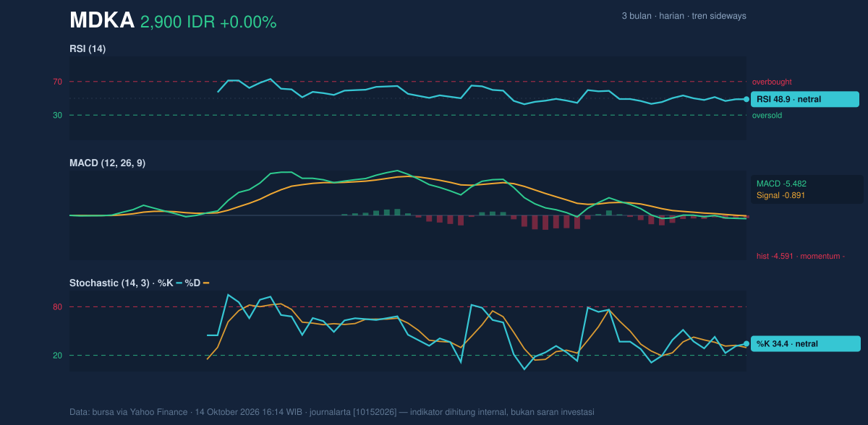Click the %K cyan legend swatch

(179, 283)
